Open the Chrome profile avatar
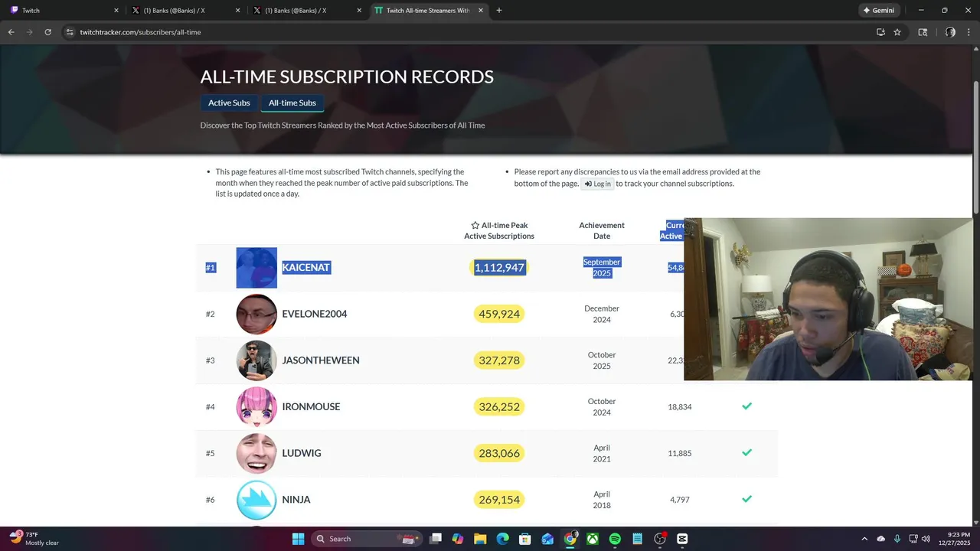This screenshot has height=551, width=980. point(950,32)
